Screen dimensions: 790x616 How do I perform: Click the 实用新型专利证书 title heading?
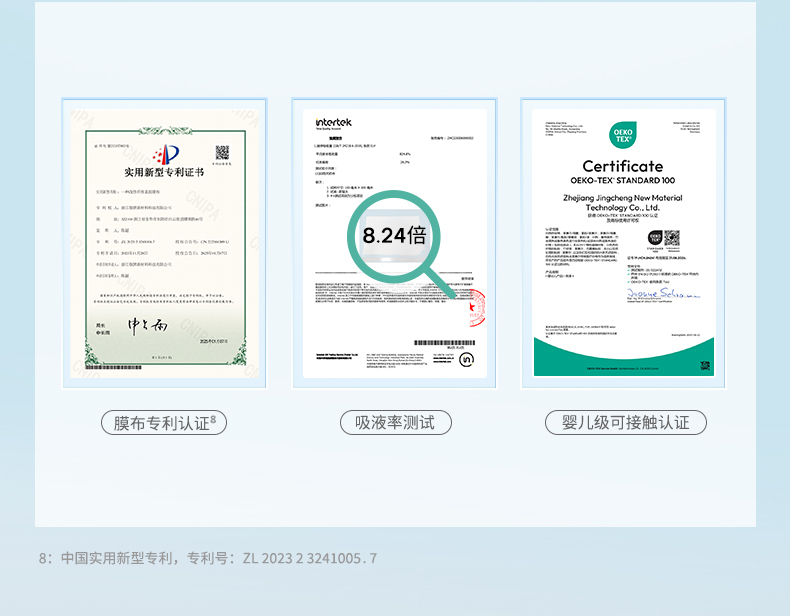point(165,172)
